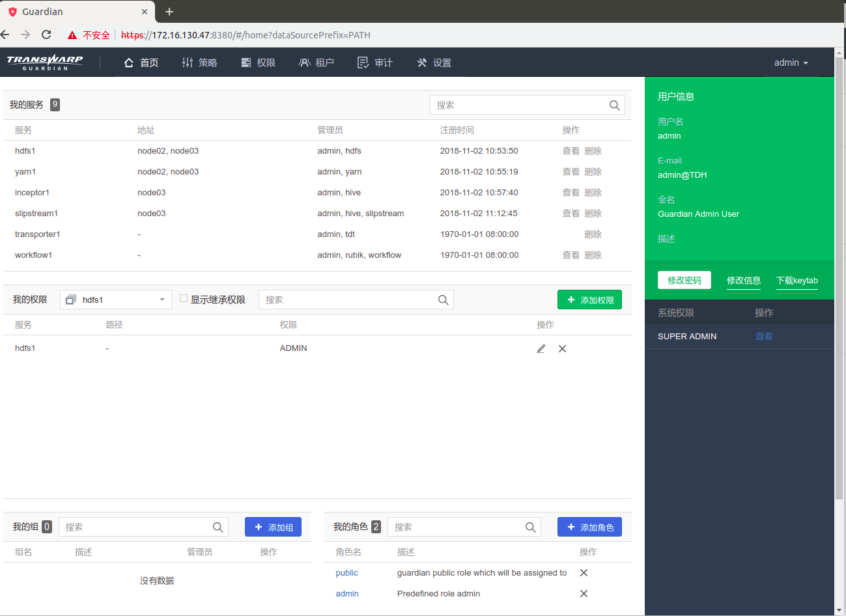
Task: Open the 权限 permissions menu
Action: (x=258, y=63)
